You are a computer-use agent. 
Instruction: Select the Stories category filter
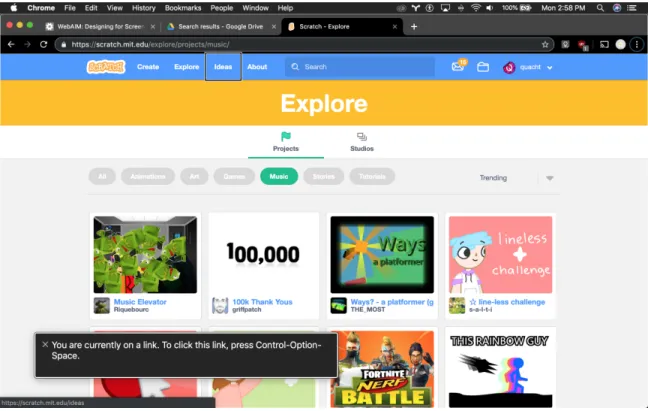(324, 176)
